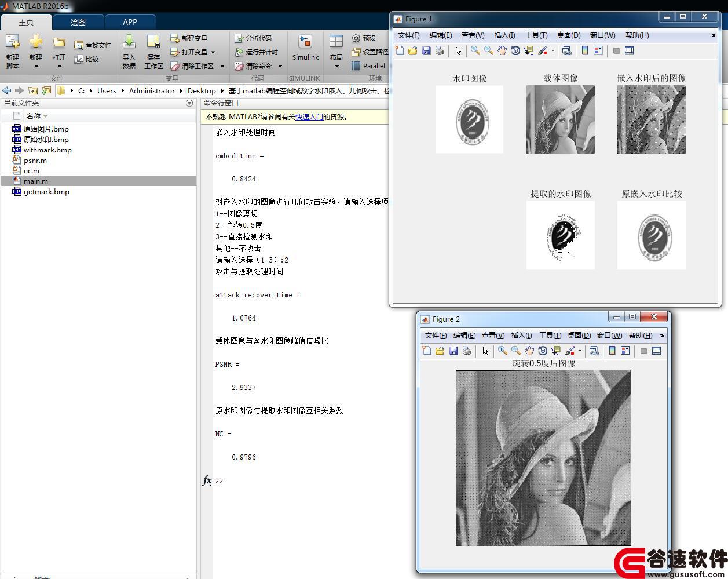Open 插入(I) menu in Figure 2

pyautogui.click(x=521, y=336)
